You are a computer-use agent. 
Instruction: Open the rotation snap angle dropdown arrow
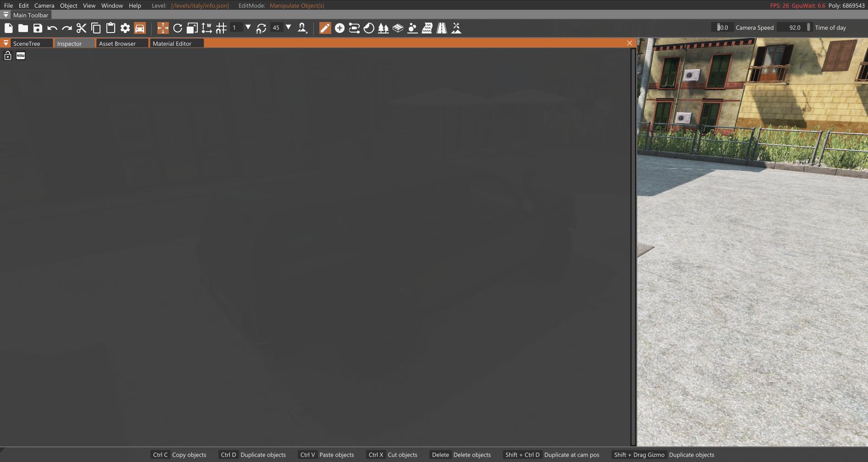coord(289,27)
